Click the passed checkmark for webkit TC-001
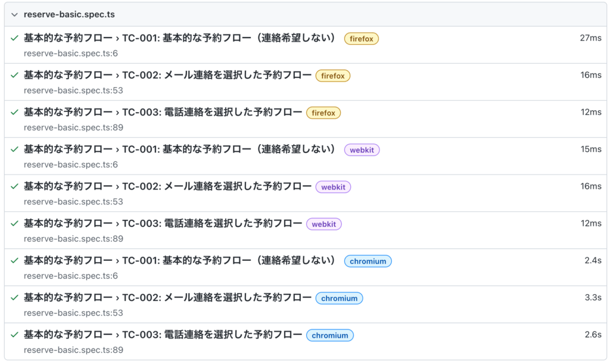 coord(15,149)
